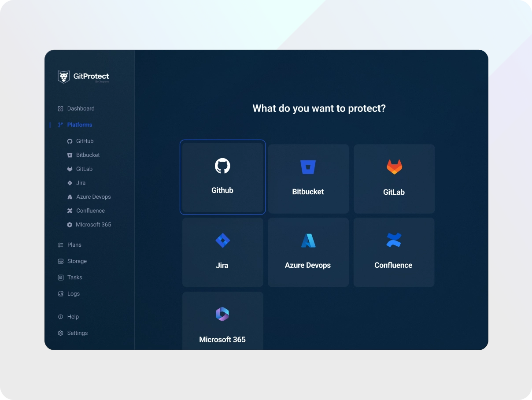The width and height of the screenshot is (532, 400).
Task: Select Azure Devops under Platforms
Action: (x=94, y=197)
